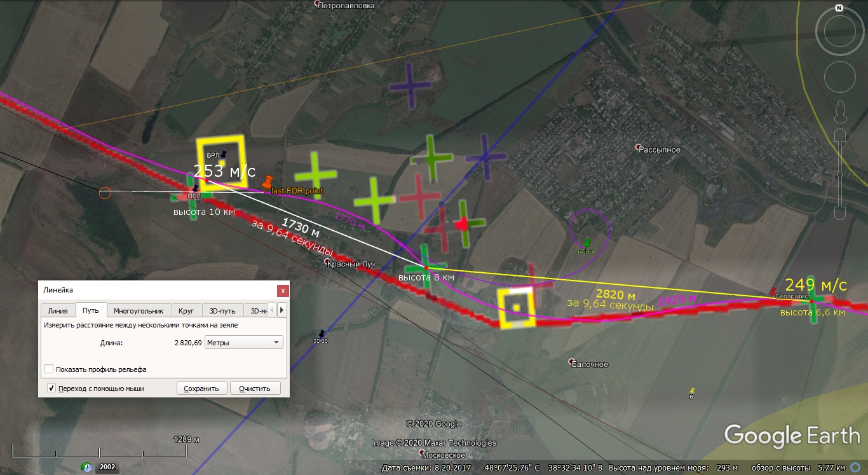Click the '1770 м' purple label

pos(349,222)
